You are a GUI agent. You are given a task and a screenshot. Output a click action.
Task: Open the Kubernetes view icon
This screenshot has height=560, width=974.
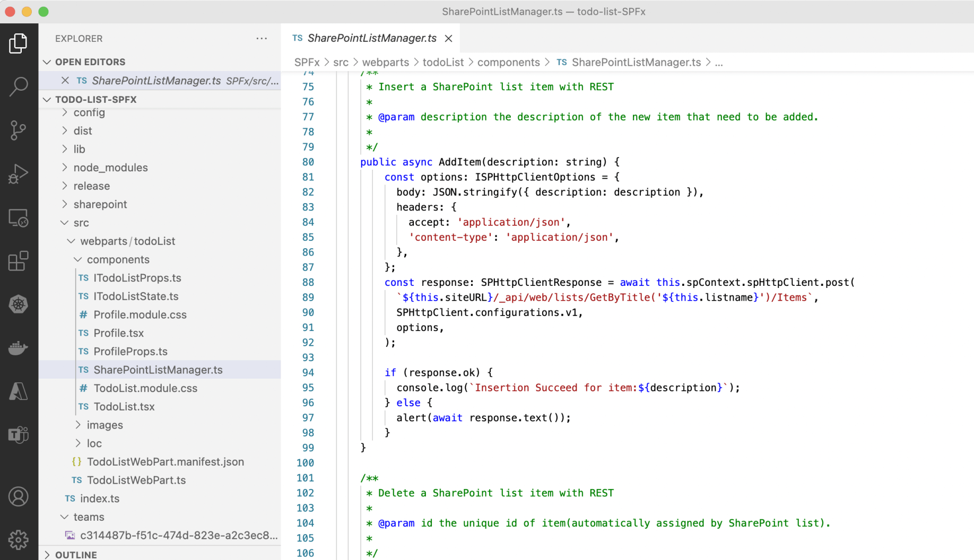[x=19, y=304]
